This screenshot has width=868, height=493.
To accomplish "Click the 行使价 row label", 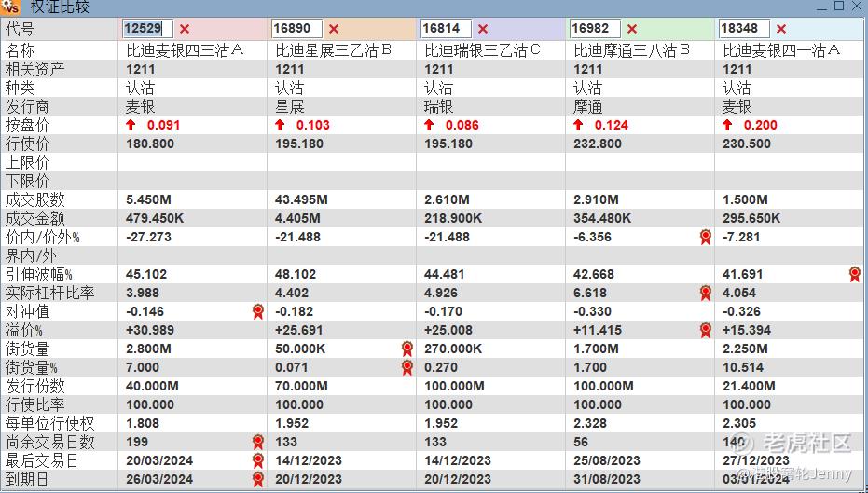I will coord(28,144).
